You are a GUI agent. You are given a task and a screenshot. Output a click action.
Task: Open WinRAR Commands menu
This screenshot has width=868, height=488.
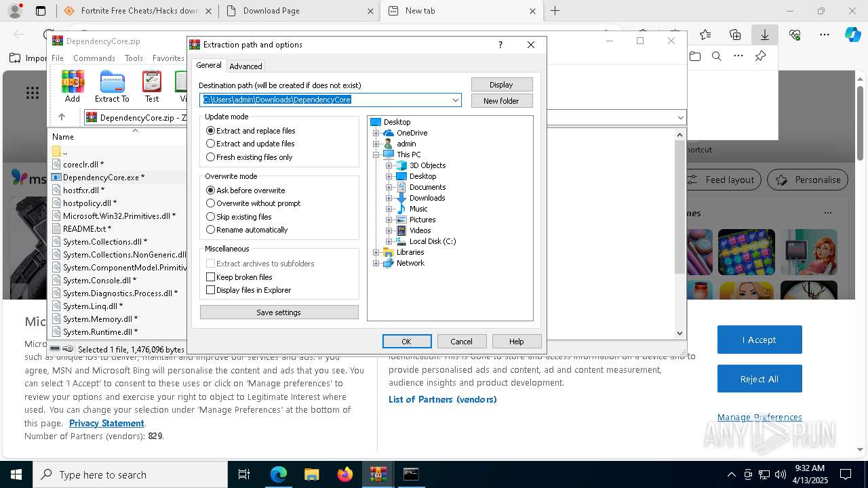tap(94, 58)
